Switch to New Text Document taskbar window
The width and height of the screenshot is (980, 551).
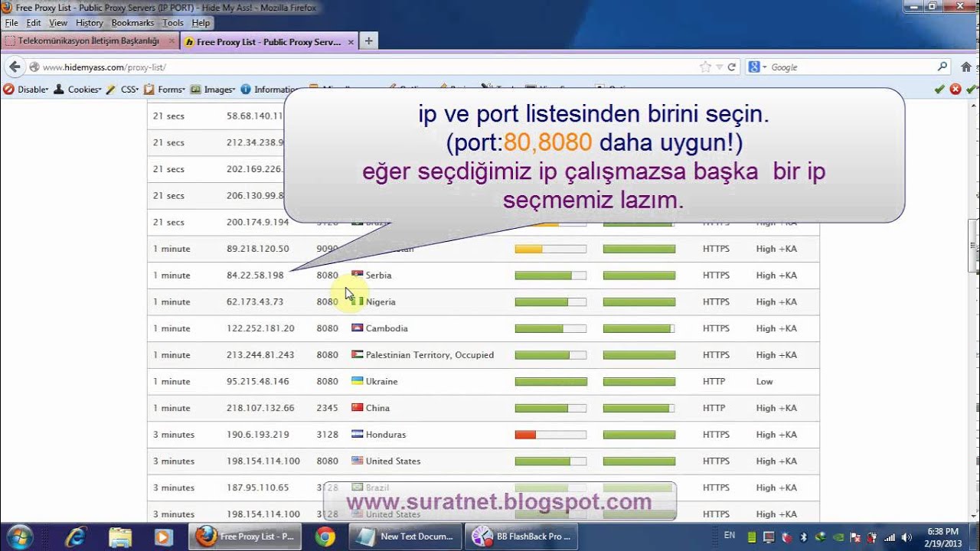point(405,536)
